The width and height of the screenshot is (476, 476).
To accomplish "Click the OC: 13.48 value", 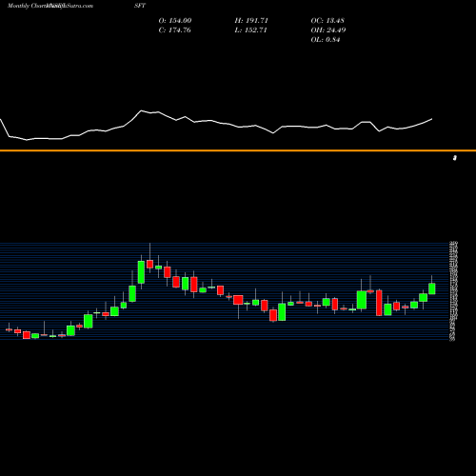I will tap(327, 20).
